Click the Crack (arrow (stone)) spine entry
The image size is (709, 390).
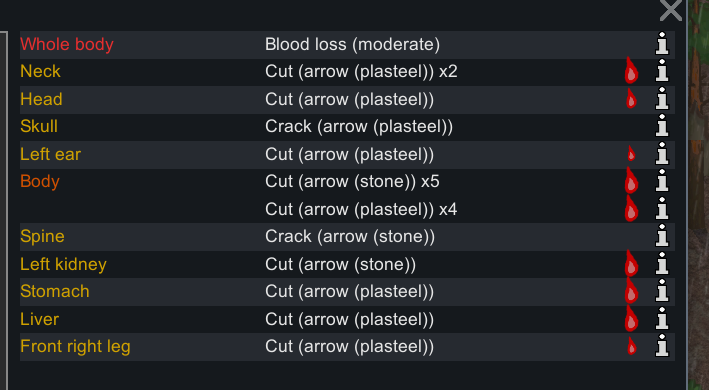(x=350, y=236)
